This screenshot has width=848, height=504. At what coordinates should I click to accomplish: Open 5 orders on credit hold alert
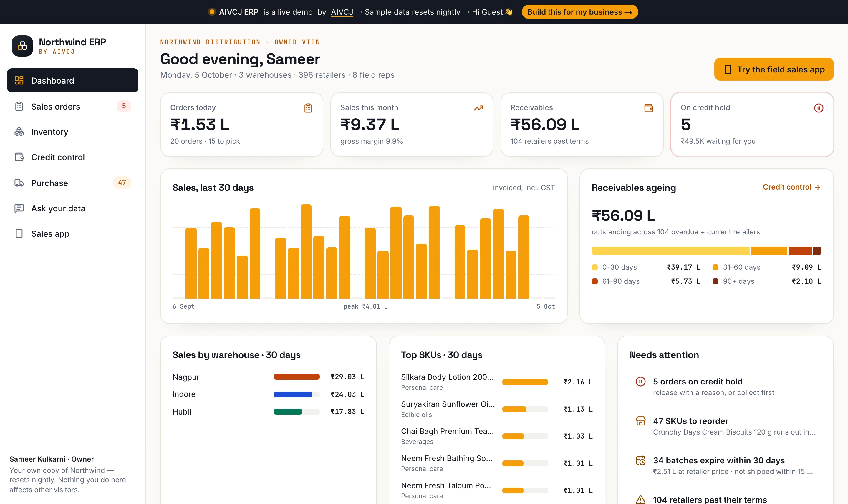point(725,387)
